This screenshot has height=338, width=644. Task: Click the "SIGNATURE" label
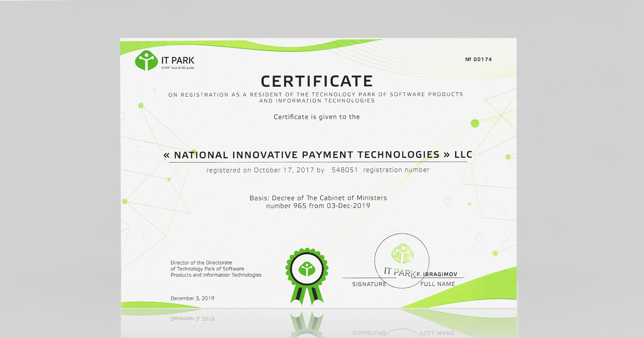click(x=369, y=284)
